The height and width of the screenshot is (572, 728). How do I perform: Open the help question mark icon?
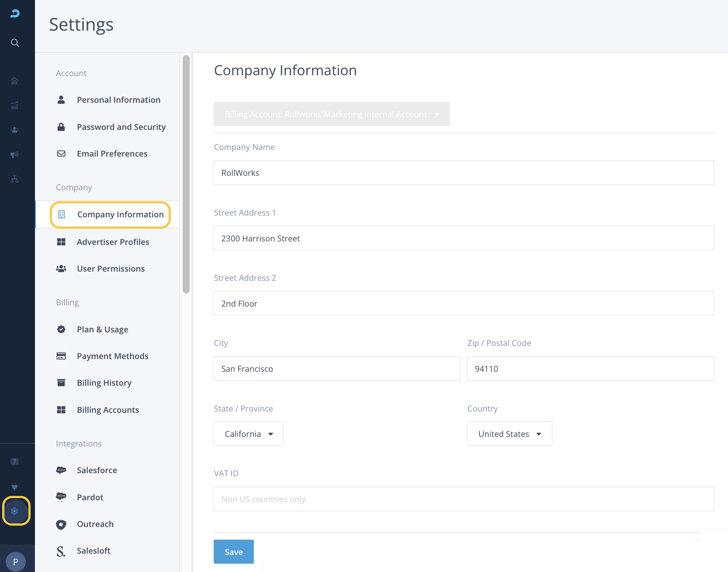tap(15, 462)
